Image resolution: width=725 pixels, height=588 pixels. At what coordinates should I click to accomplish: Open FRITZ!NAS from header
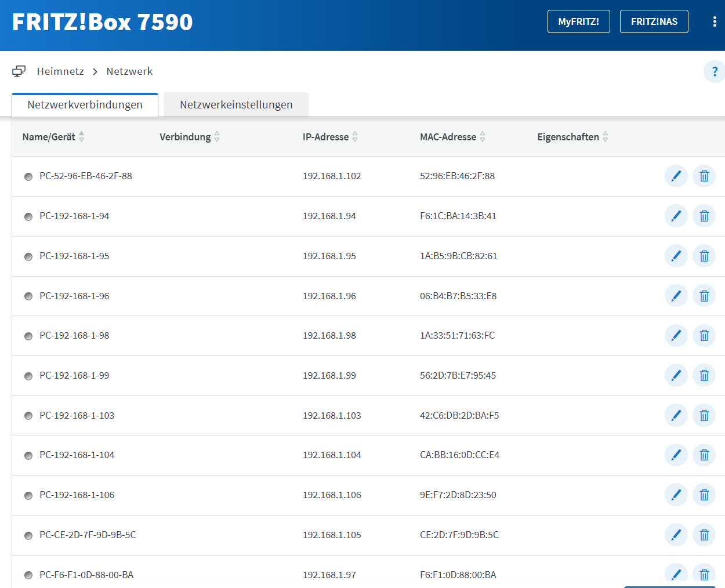[654, 21]
